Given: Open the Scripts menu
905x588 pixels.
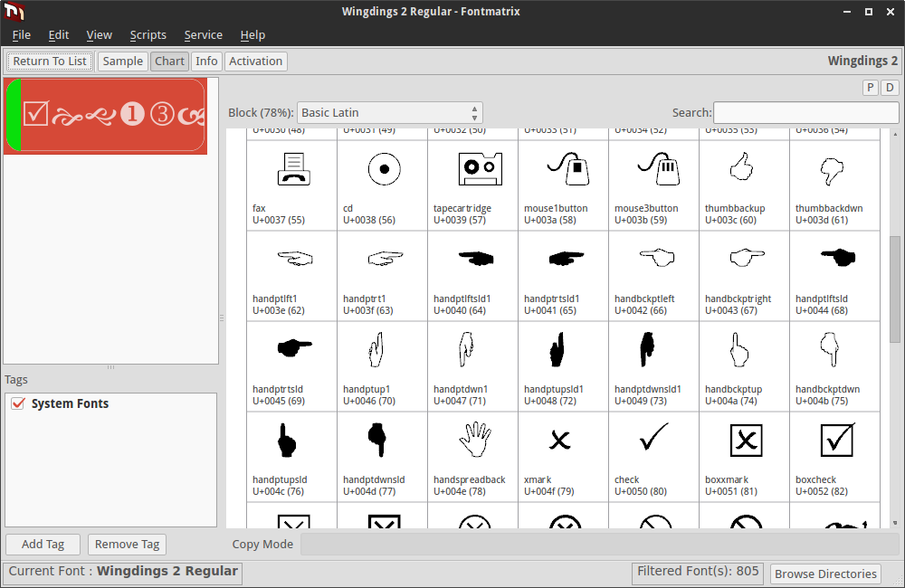Looking at the screenshot, I should (x=148, y=34).
